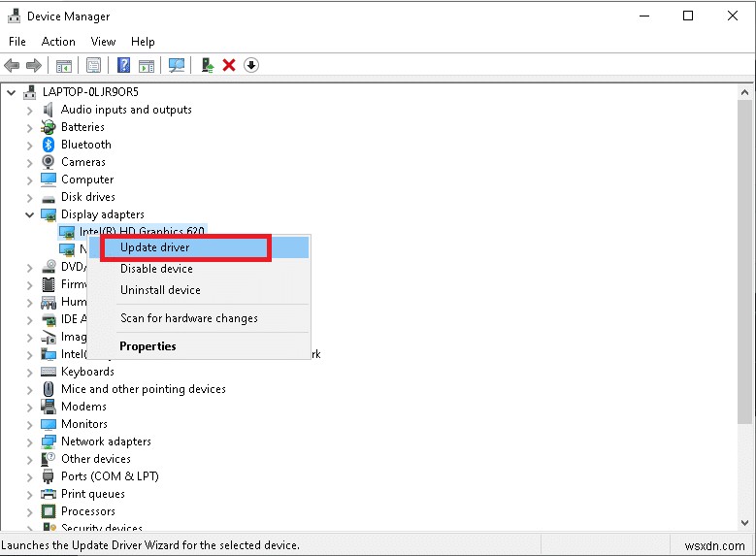Click the Keyboards category icon
Viewport: 756px width, 556px height.
(49, 372)
